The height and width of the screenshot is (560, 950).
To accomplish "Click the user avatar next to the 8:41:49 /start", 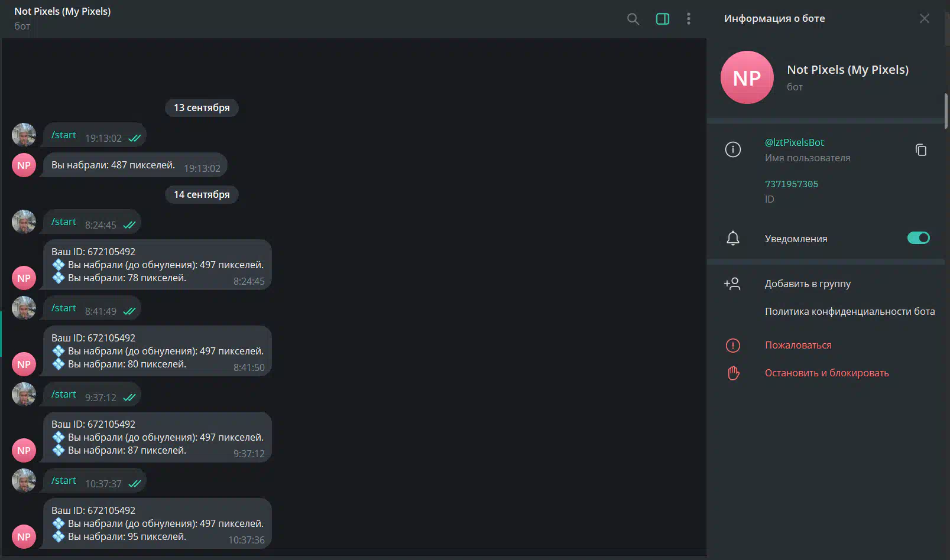I will (24, 308).
